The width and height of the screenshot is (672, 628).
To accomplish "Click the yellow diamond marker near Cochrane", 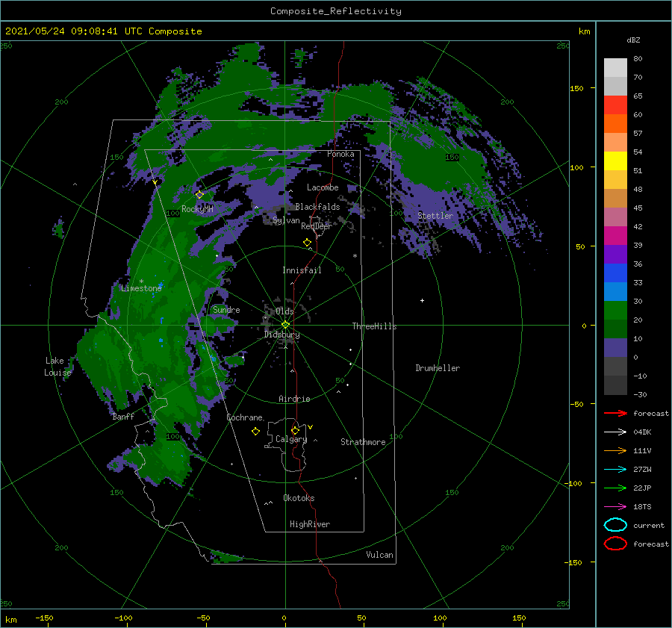I will 255,432.
